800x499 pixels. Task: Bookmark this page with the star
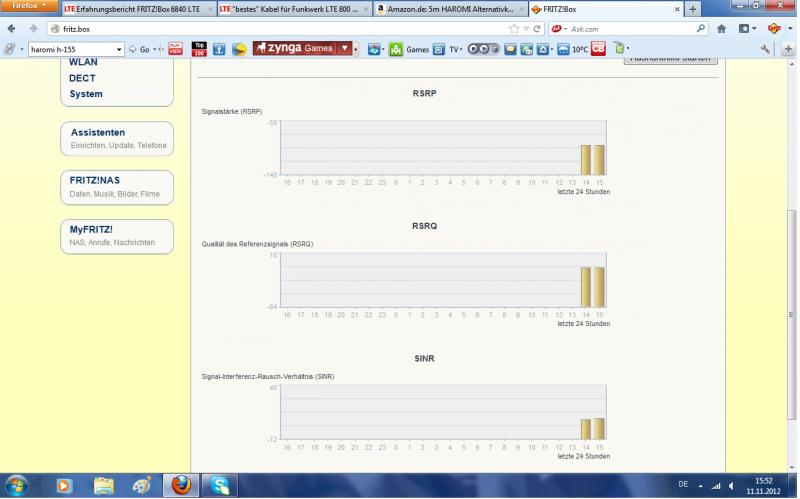click(x=514, y=29)
